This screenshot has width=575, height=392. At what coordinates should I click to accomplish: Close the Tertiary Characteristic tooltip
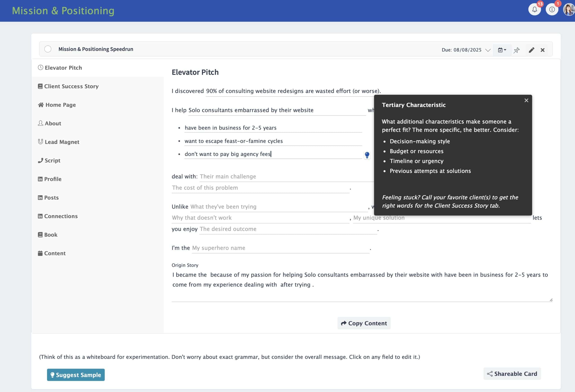pos(526,100)
